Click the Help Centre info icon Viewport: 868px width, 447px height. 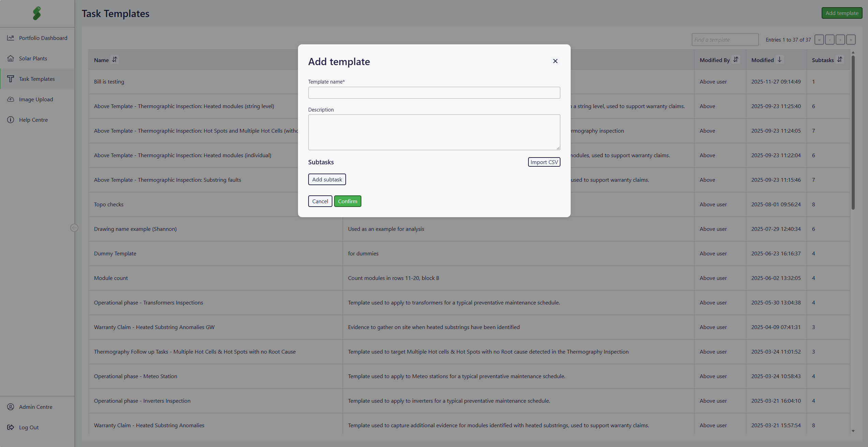pos(11,120)
